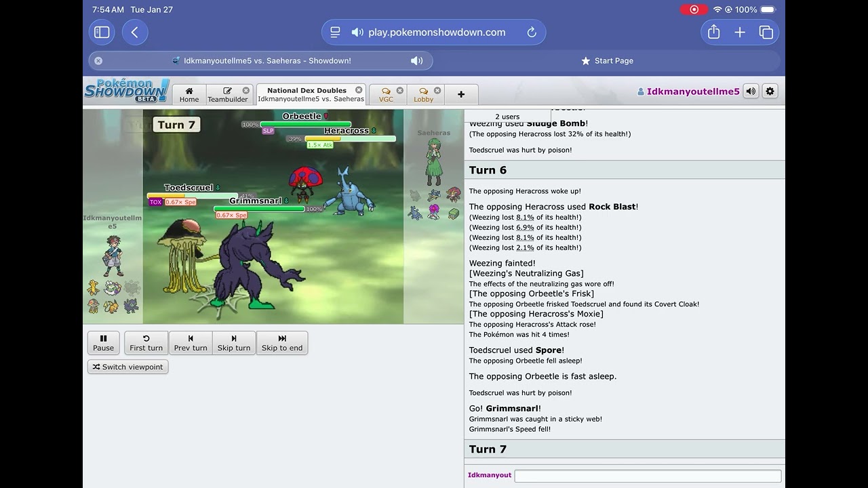Click Toedscruel's TOX status badge
Image resolution: width=868 pixels, height=488 pixels.
pos(155,202)
